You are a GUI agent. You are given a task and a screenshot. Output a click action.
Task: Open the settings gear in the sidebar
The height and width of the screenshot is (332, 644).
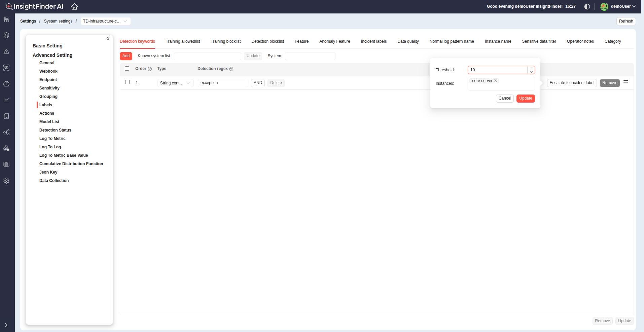(x=6, y=181)
